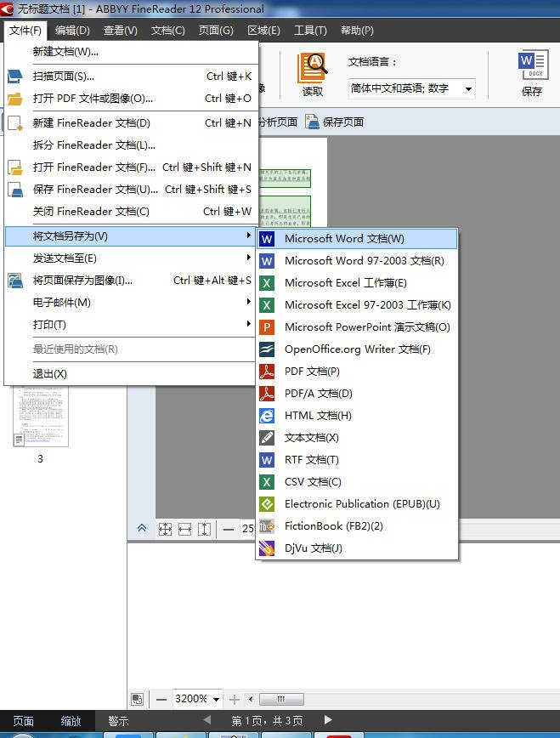Click the PowerPoint icon in the save-as submenu
The height and width of the screenshot is (738, 560).
267,327
